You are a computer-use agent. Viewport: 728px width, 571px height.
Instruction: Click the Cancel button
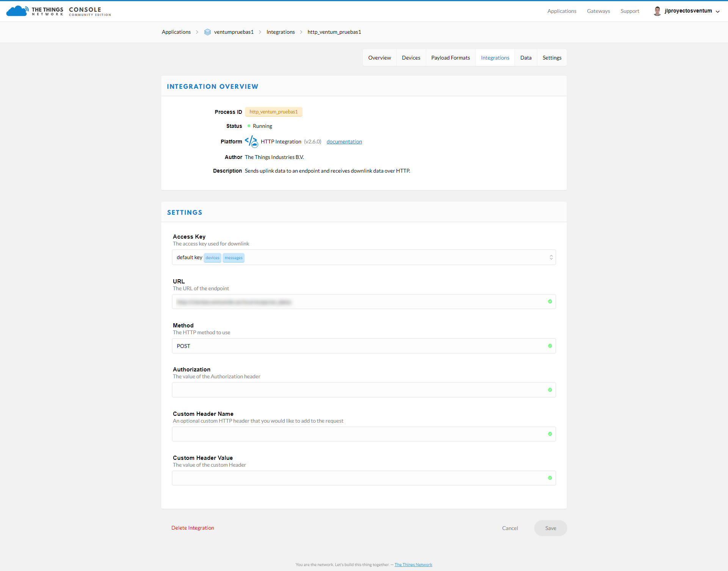(510, 528)
